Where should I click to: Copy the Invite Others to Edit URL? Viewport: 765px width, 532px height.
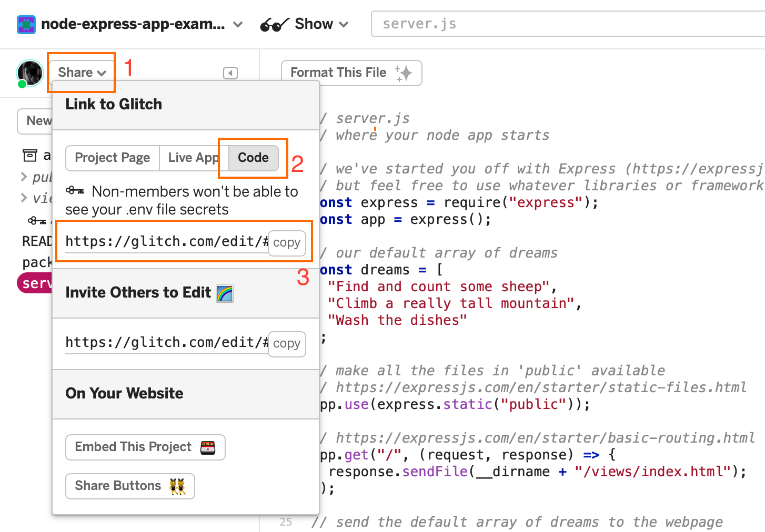[x=287, y=344]
